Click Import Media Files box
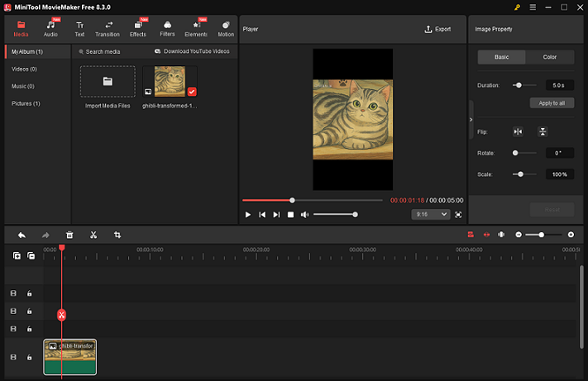This screenshot has height=381, width=588. (x=108, y=82)
